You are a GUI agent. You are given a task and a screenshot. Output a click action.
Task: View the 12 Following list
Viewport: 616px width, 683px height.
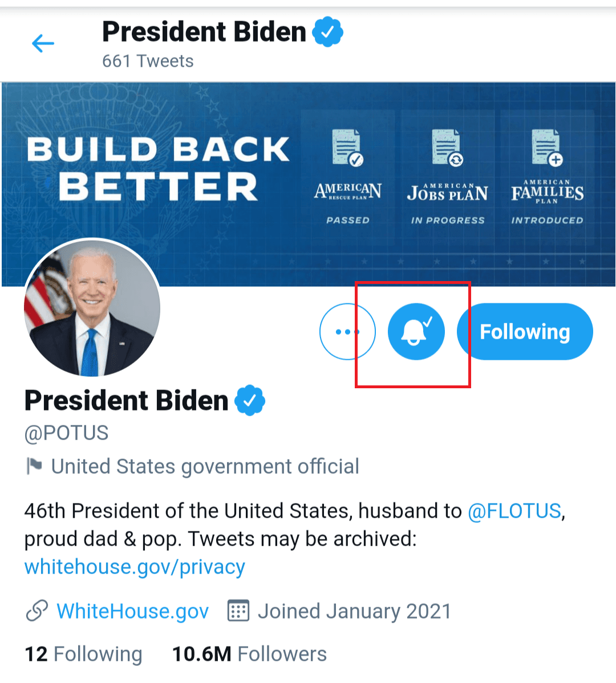[83, 654]
